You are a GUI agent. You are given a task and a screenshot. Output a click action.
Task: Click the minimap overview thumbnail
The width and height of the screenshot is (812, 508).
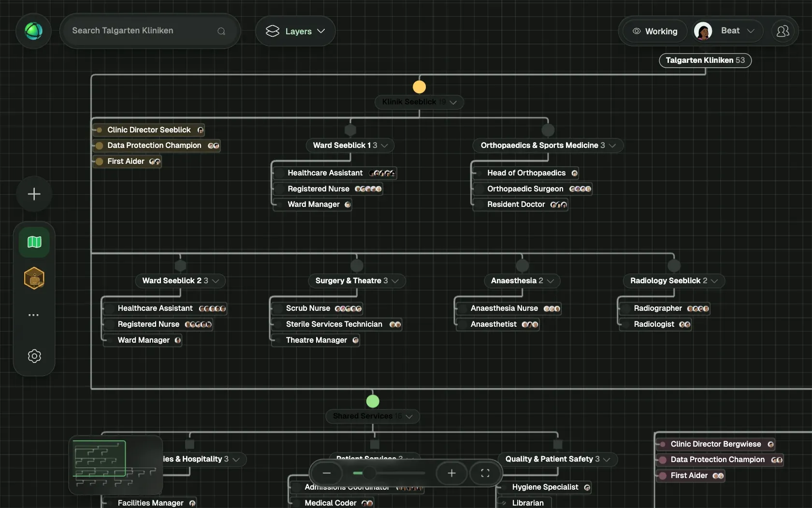[x=116, y=465]
